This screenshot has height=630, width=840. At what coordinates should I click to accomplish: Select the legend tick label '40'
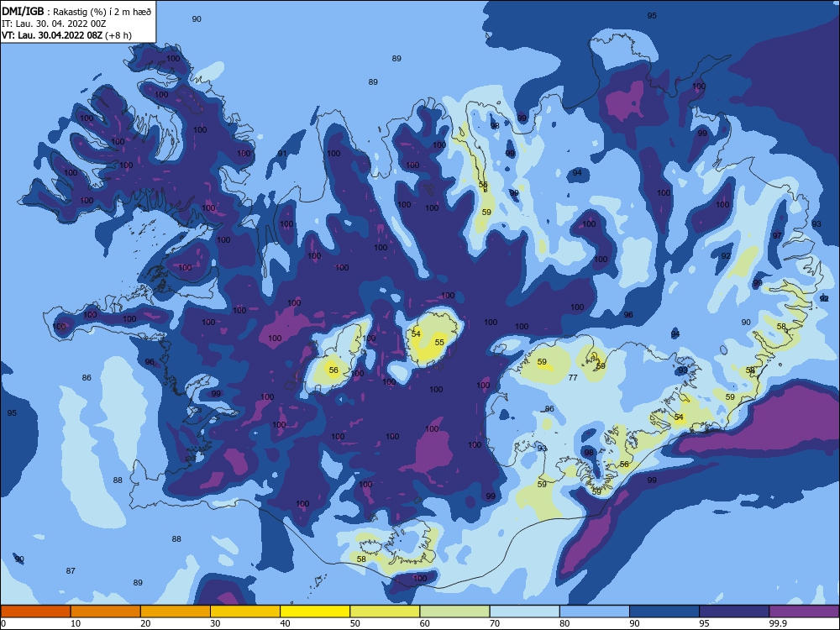tap(285, 623)
